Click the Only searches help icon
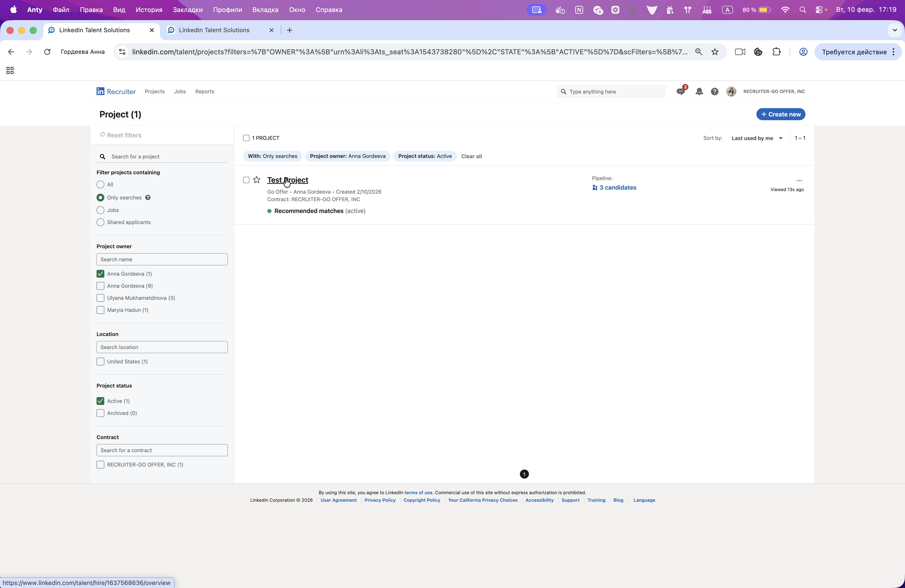Image resolution: width=905 pixels, height=588 pixels. 148,198
